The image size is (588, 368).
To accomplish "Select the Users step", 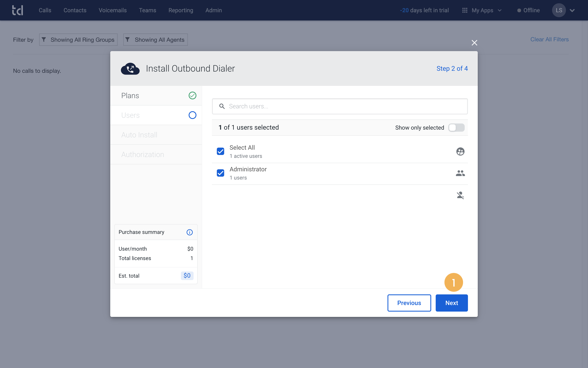I will click(156, 115).
